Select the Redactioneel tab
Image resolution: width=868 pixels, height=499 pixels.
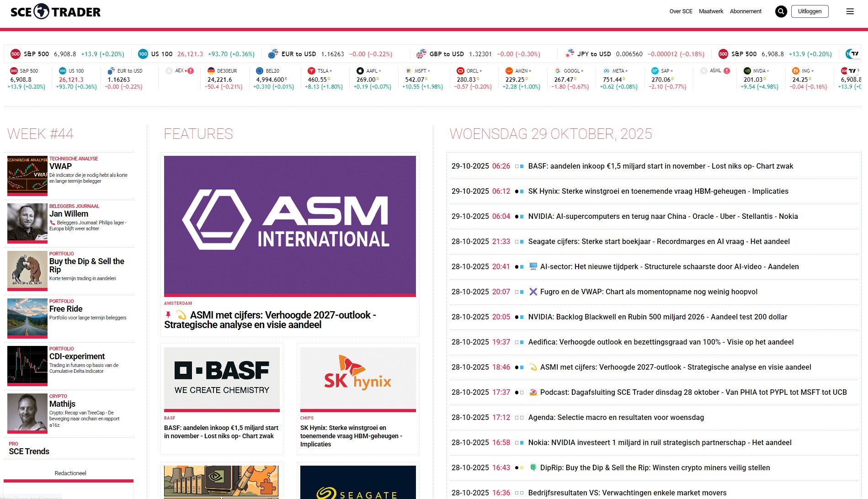[70, 473]
